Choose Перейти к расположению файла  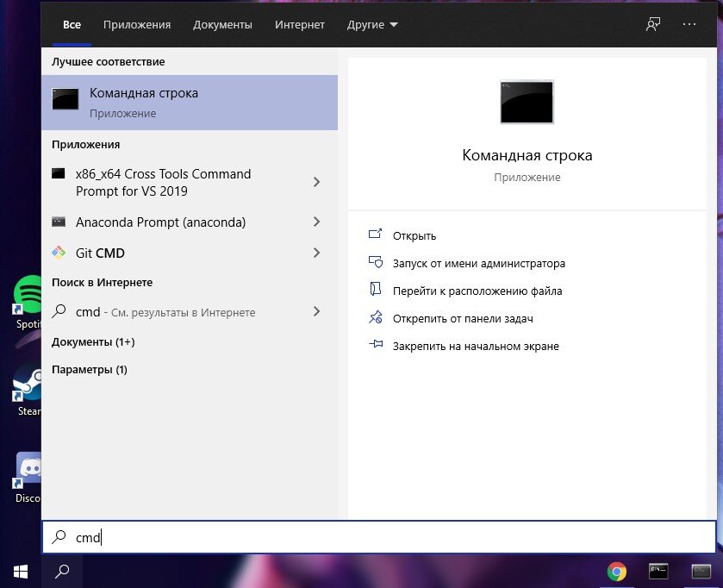477,291
